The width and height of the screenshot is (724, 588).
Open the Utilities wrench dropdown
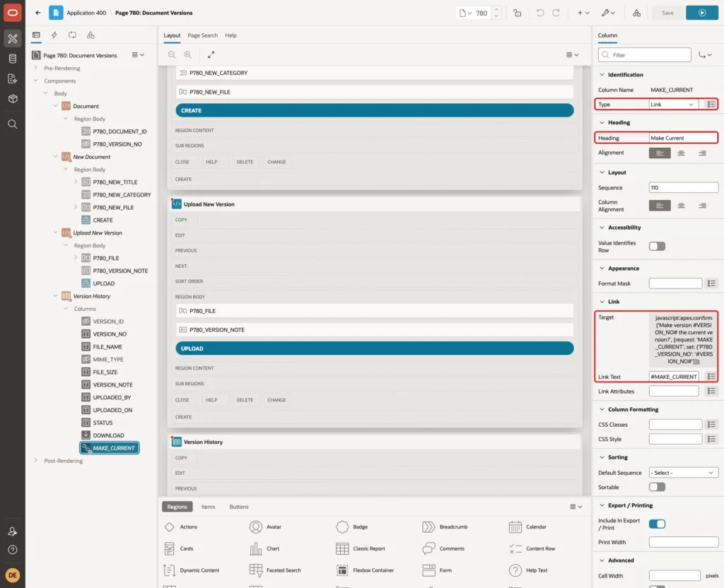point(608,13)
